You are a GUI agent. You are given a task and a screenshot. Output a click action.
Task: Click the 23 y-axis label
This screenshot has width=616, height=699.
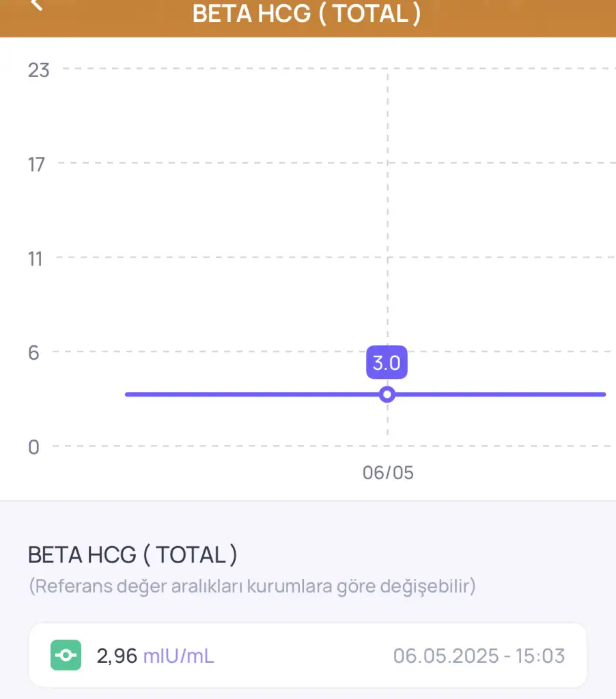[x=38, y=70]
